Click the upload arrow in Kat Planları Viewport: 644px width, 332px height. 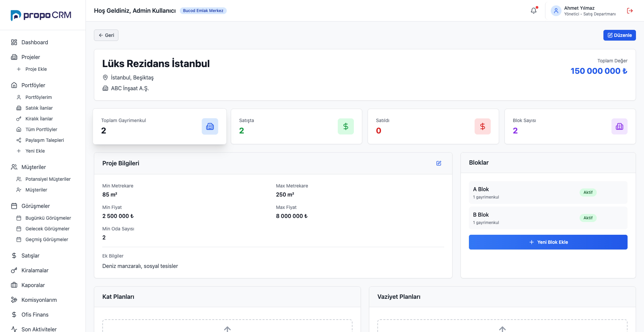pos(227,329)
